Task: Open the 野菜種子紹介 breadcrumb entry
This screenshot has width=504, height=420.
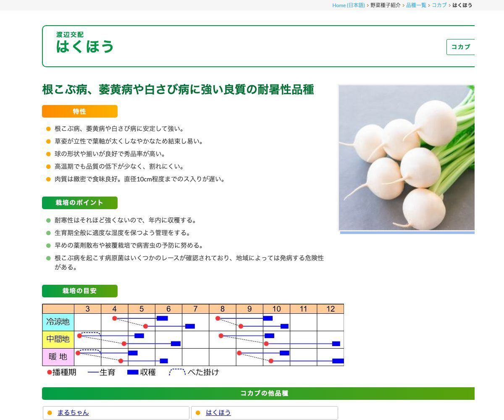Action: click(x=384, y=5)
